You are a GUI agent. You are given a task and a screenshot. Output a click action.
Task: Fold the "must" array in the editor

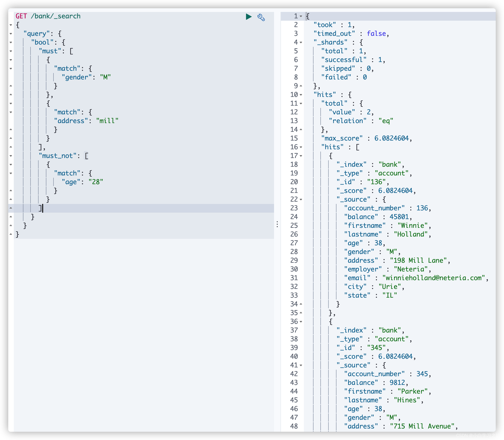(x=11, y=51)
